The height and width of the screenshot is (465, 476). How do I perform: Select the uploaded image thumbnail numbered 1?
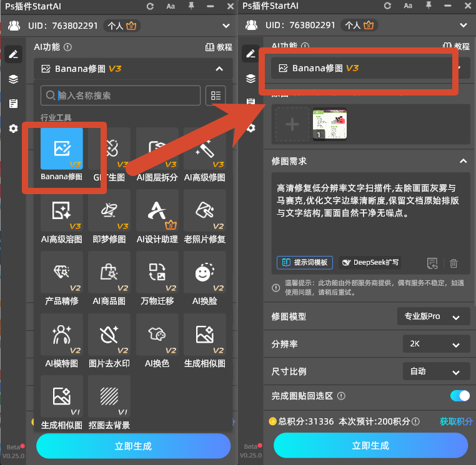[x=330, y=124]
